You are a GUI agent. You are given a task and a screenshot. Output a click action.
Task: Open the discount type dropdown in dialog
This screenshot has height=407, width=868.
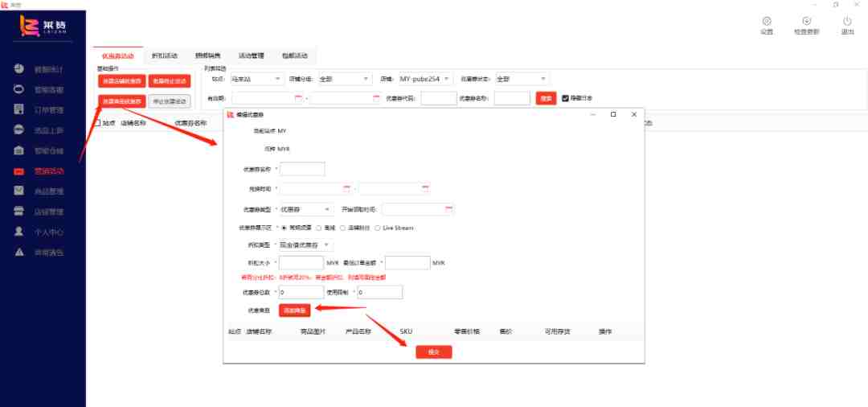coord(306,245)
